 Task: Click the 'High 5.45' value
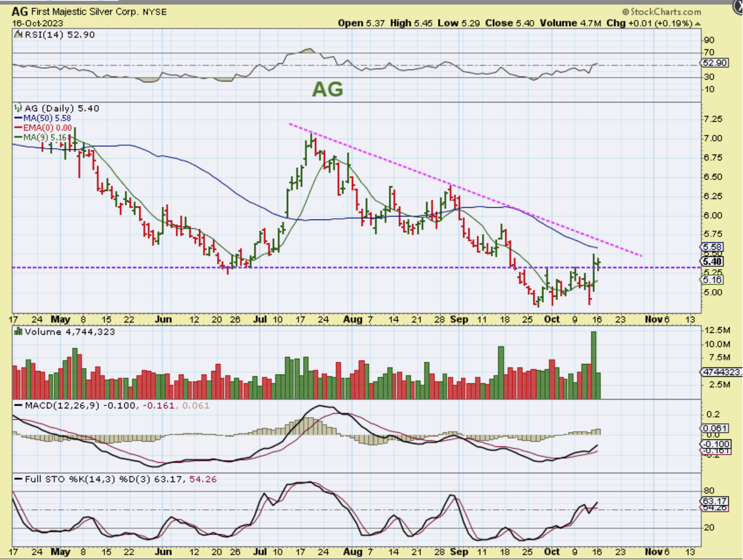click(412, 23)
